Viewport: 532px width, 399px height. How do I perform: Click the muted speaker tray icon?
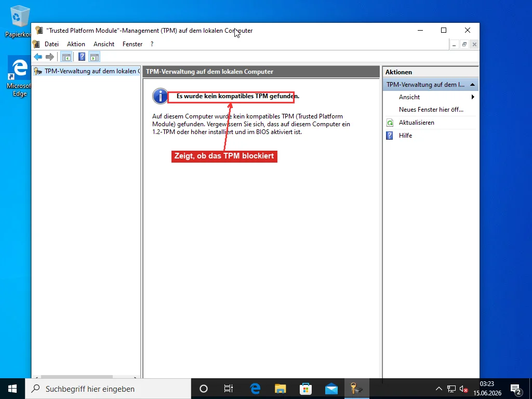[x=464, y=389]
